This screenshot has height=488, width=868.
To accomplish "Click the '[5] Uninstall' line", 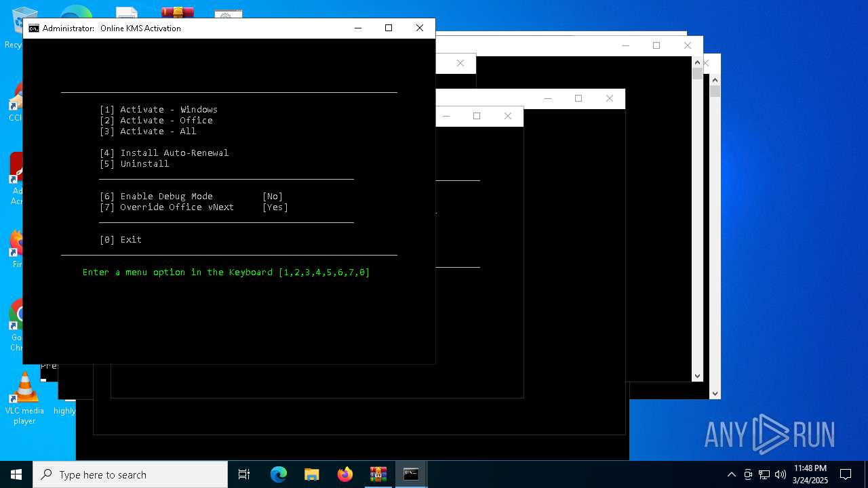I will [x=134, y=164].
